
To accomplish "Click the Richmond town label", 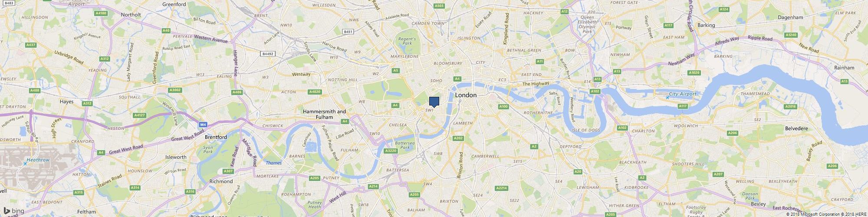I will [x=221, y=181].
